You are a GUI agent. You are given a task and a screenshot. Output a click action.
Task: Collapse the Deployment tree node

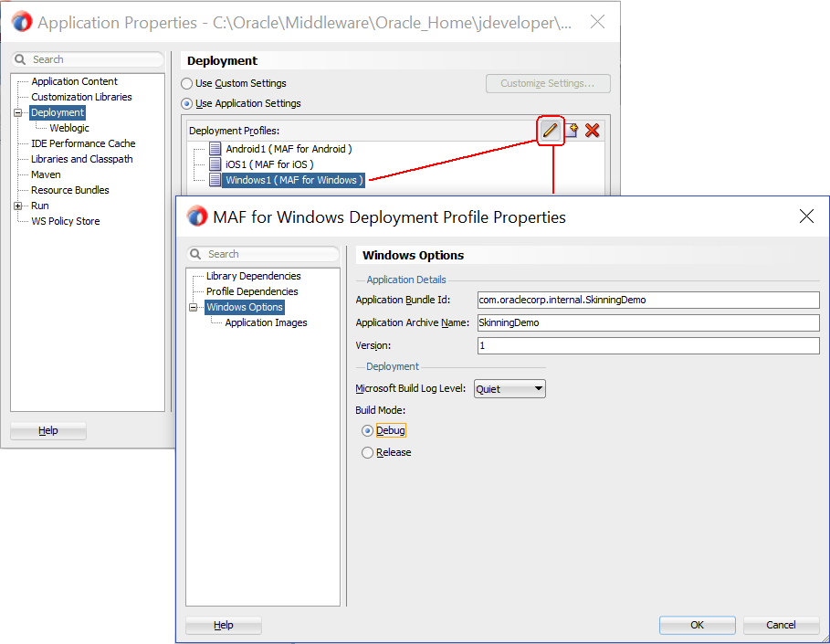tap(18, 112)
